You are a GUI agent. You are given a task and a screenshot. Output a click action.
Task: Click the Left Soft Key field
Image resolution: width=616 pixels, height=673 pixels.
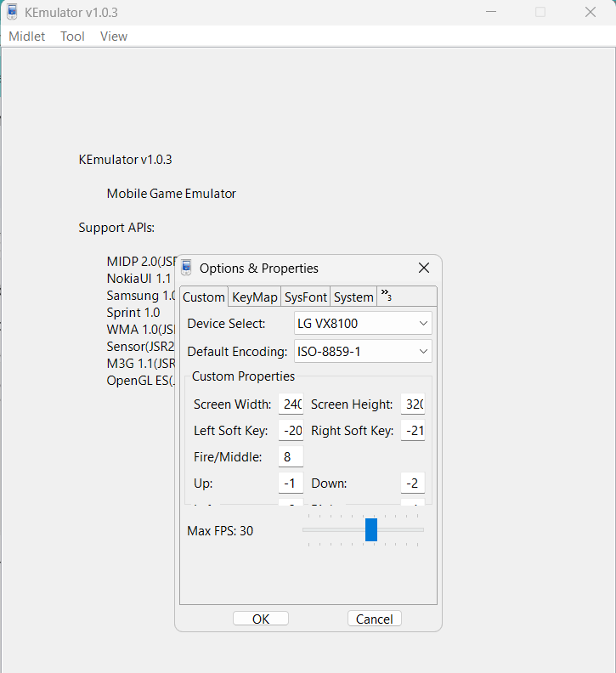291,431
